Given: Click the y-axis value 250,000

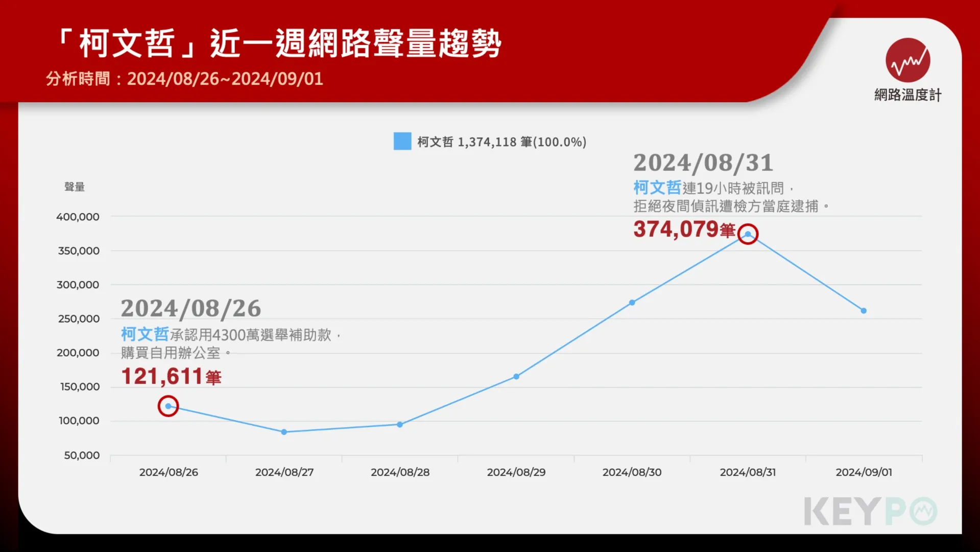Looking at the screenshot, I should tap(79, 319).
